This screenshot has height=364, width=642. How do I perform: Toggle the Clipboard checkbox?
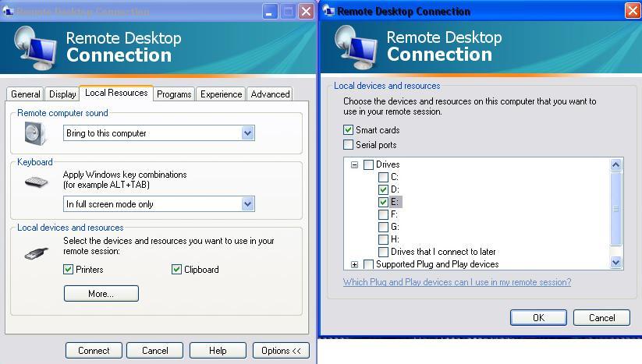point(176,270)
